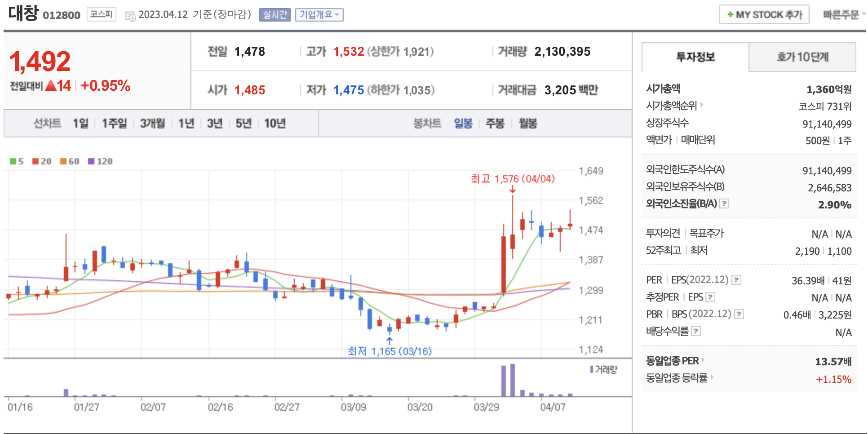868x434 pixels.
Task: Click the 코스피 market badge
Action: coord(101,14)
